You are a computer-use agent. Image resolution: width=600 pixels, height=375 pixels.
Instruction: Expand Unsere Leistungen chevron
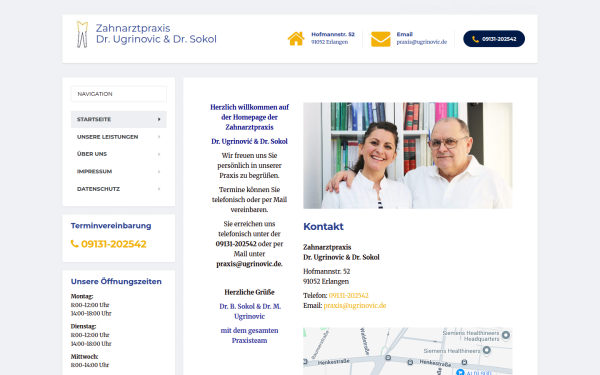[x=159, y=137]
